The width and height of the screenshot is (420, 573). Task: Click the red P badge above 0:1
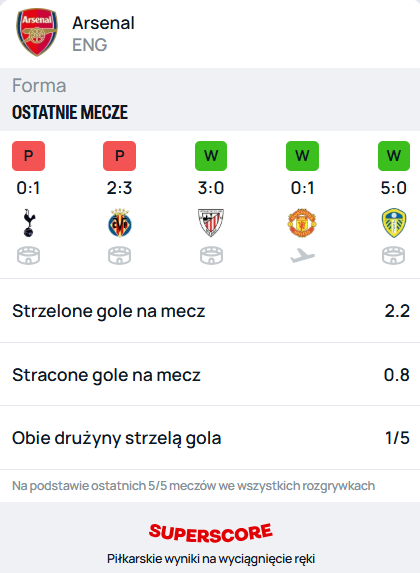(29, 156)
